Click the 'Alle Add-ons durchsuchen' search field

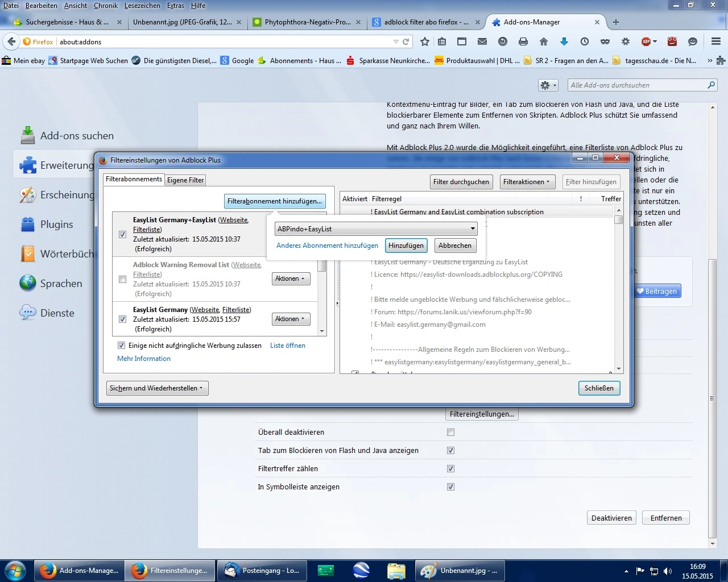point(637,85)
